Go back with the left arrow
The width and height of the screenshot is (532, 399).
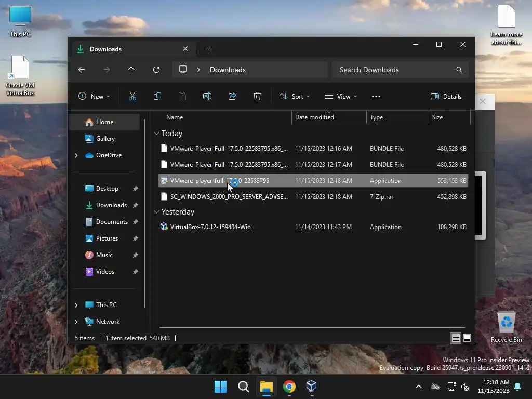(82, 70)
